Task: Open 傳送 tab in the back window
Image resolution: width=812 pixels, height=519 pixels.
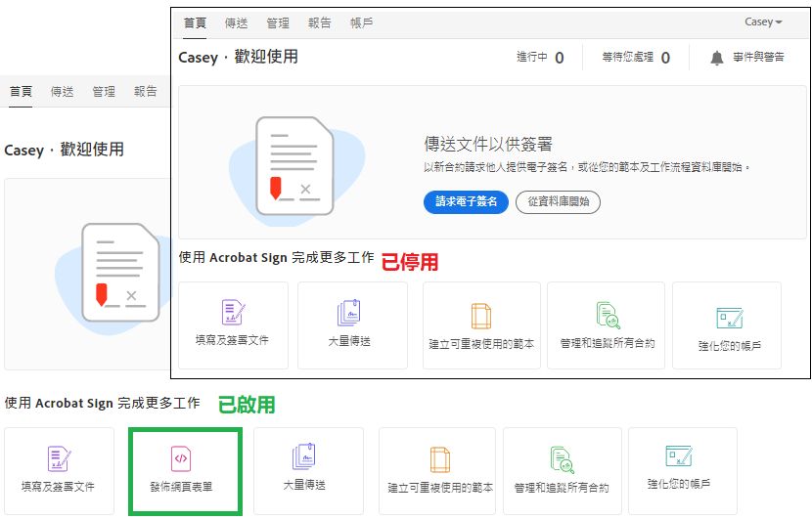Action: [x=63, y=92]
